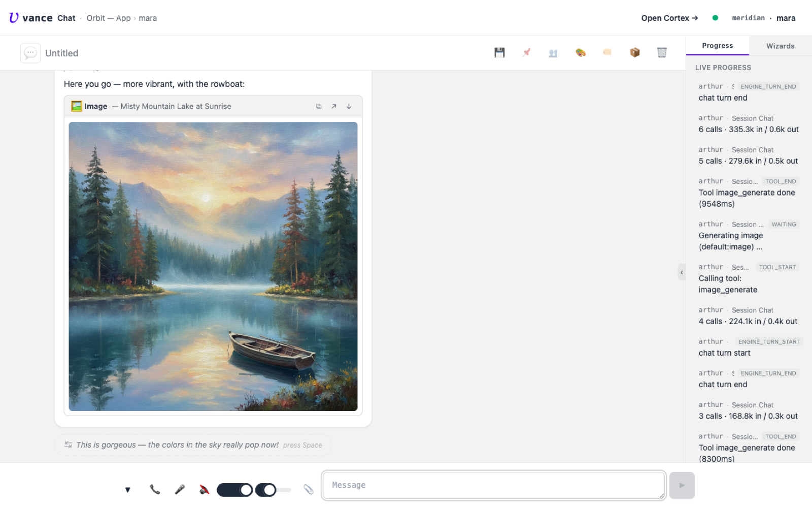
Task: Open Cortex link
Action: [669, 18]
